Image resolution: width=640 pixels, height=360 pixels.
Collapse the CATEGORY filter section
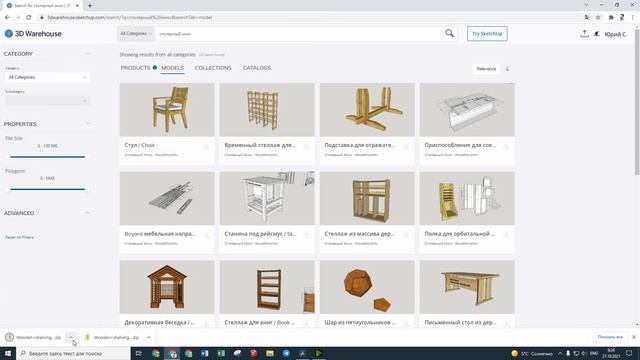pyautogui.click(x=88, y=53)
